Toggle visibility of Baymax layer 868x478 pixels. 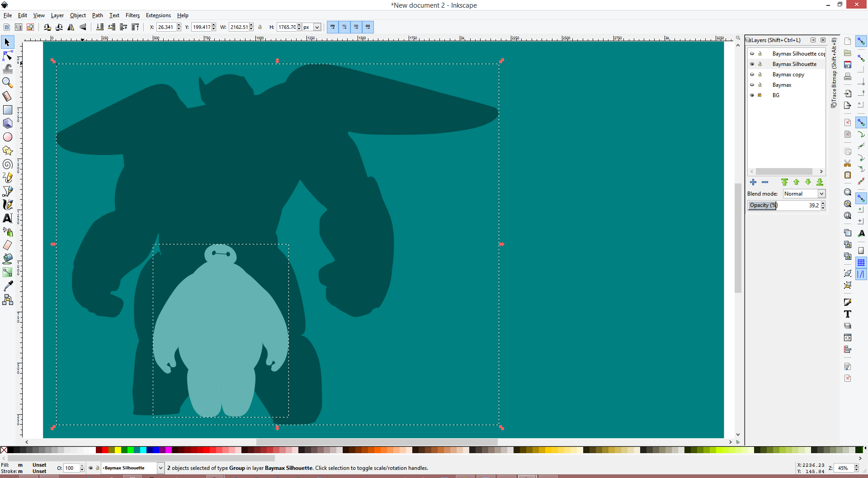[x=752, y=85]
